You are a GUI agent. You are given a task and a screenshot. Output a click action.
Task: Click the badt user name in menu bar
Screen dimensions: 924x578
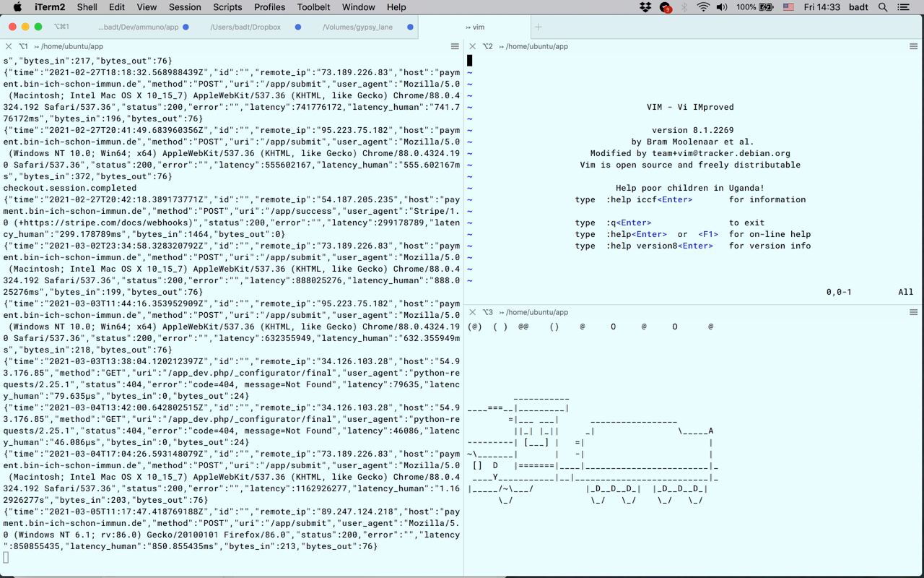(859, 7)
